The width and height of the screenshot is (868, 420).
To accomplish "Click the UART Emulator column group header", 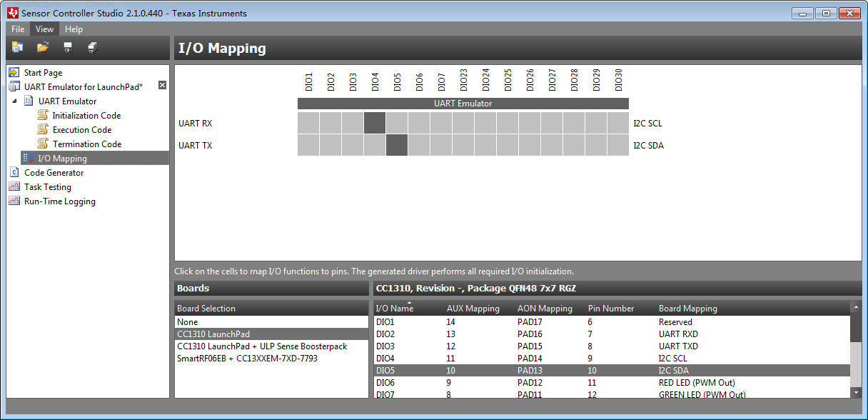I will 463,104.
